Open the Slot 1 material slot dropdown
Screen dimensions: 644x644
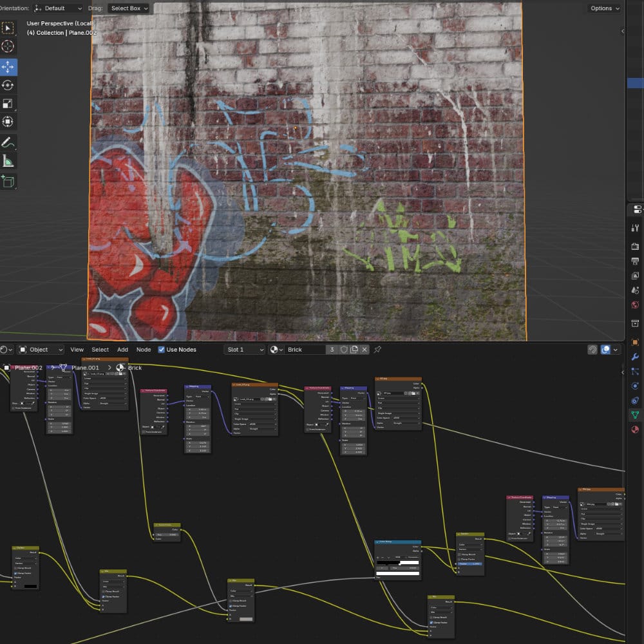pyautogui.click(x=244, y=350)
